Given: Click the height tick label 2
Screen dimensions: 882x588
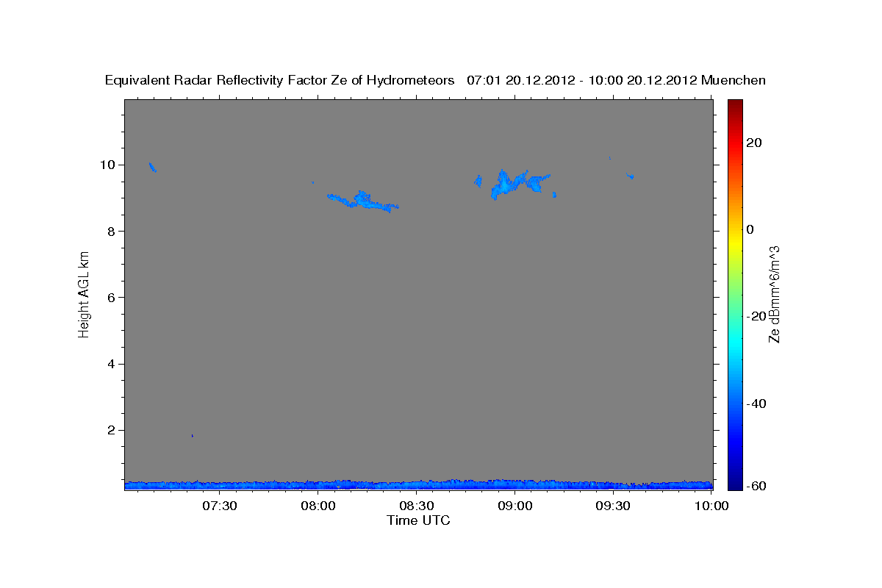Looking at the screenshot, I should pos(112,430).
